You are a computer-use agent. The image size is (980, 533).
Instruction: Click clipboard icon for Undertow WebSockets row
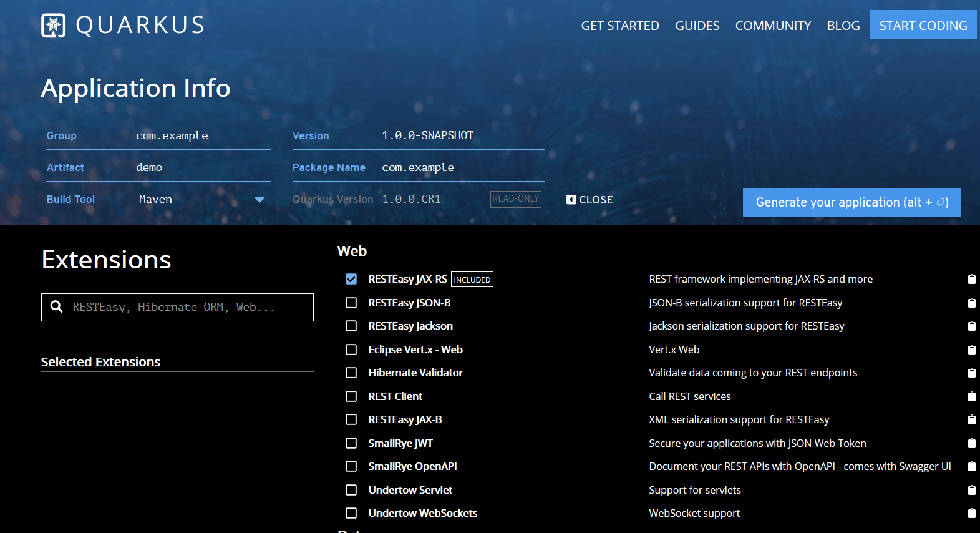coord(971,513)
